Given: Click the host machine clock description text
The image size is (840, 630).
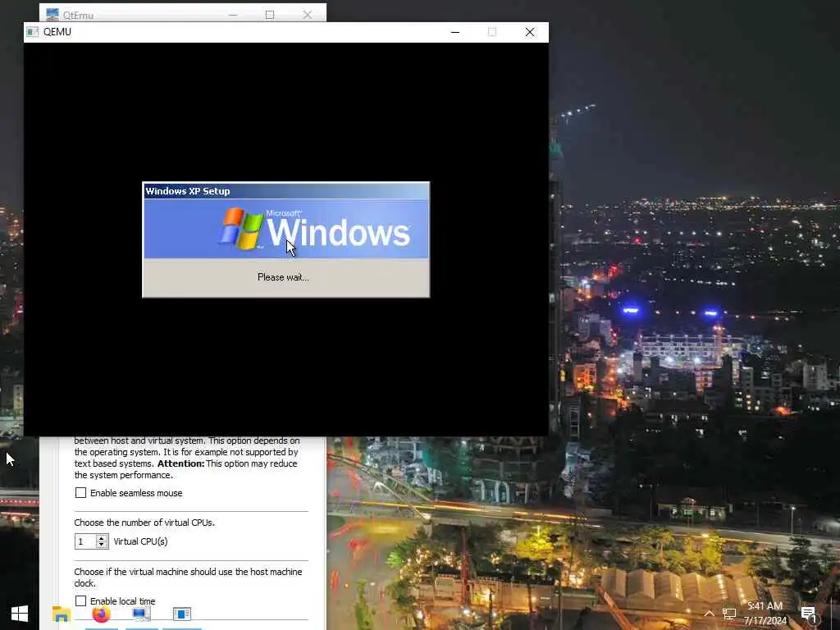Looking at the screenshot, I should click(188, 577).
